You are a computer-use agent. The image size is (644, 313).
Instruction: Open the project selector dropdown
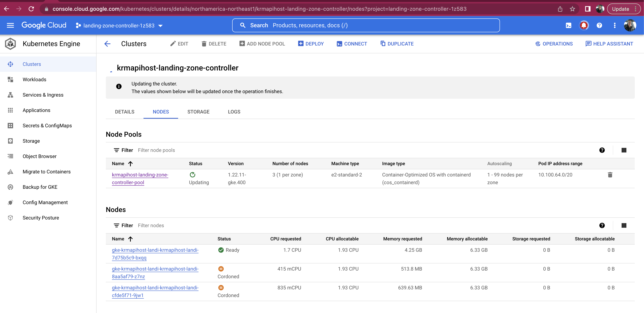tap(161, 25)
